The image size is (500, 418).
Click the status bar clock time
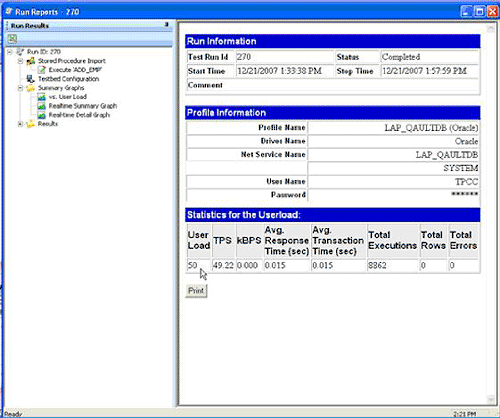(x=464, y=414)
